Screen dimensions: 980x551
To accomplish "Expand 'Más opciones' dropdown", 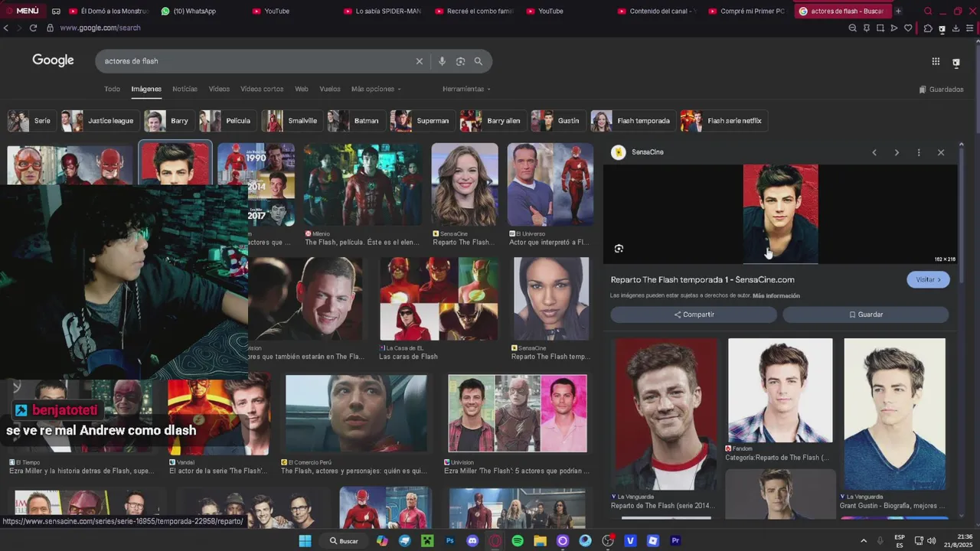I will [376, 89].
